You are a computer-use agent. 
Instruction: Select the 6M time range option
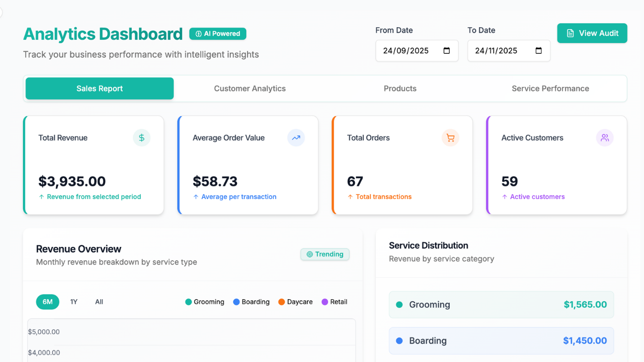(x=47, y=302)
